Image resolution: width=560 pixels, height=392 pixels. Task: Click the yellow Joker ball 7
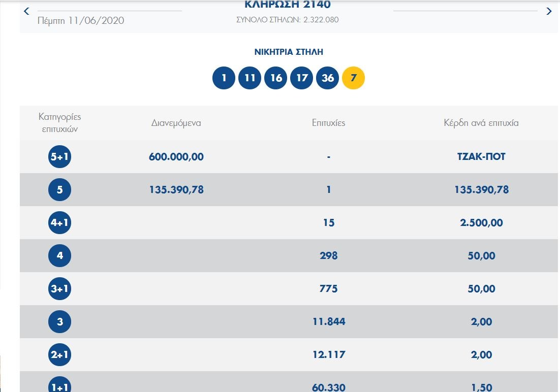[354, 78]
